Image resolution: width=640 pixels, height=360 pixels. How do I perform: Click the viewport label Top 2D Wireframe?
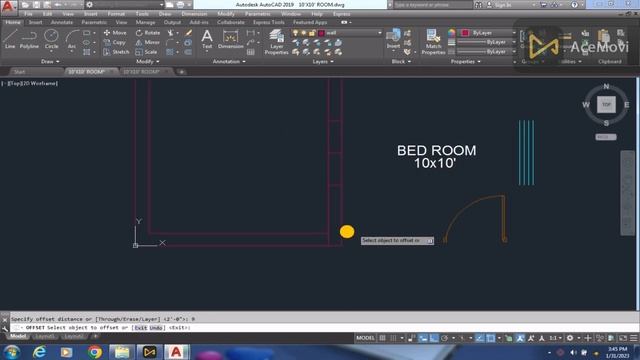(x=29, y=83)
